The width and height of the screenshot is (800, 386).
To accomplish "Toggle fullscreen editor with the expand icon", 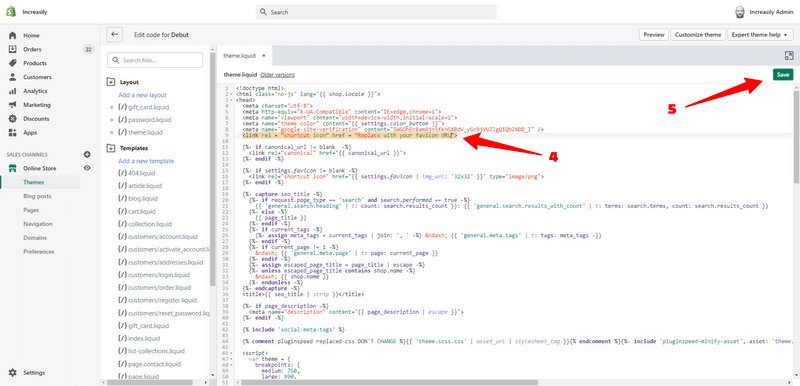I will click(789, 56).
